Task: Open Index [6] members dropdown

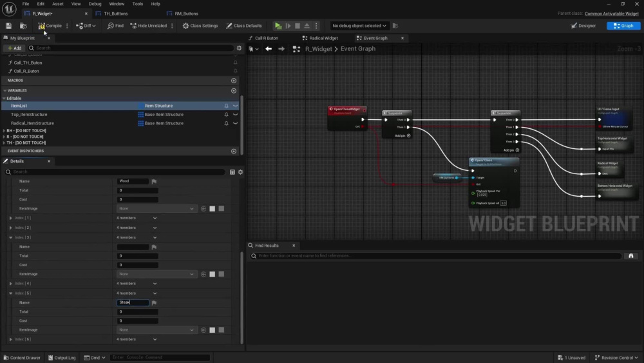Action: (155, 340)
